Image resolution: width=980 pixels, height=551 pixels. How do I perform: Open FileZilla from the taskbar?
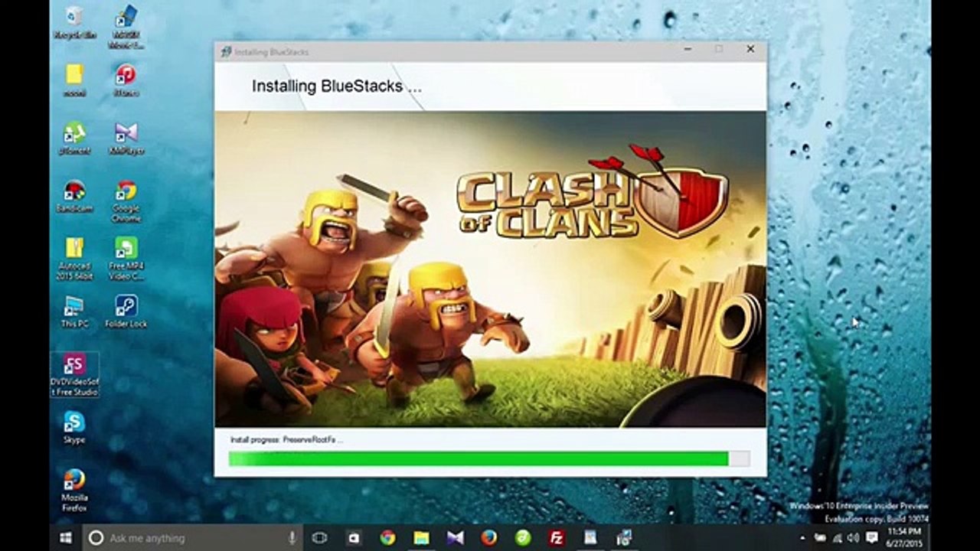click(557, 538)
